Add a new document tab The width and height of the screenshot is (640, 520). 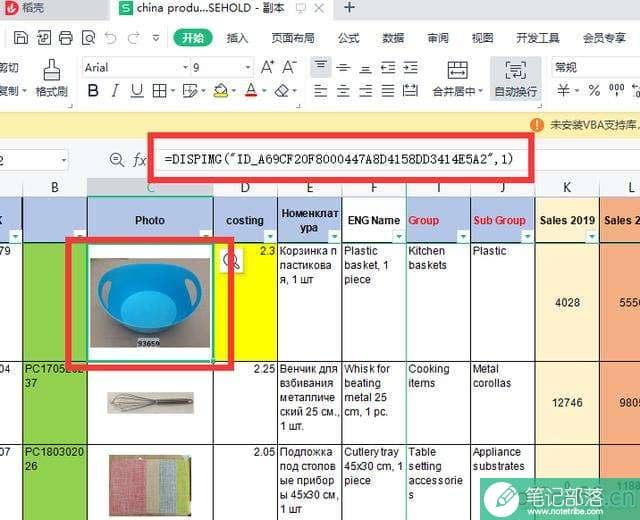point(349,7)
